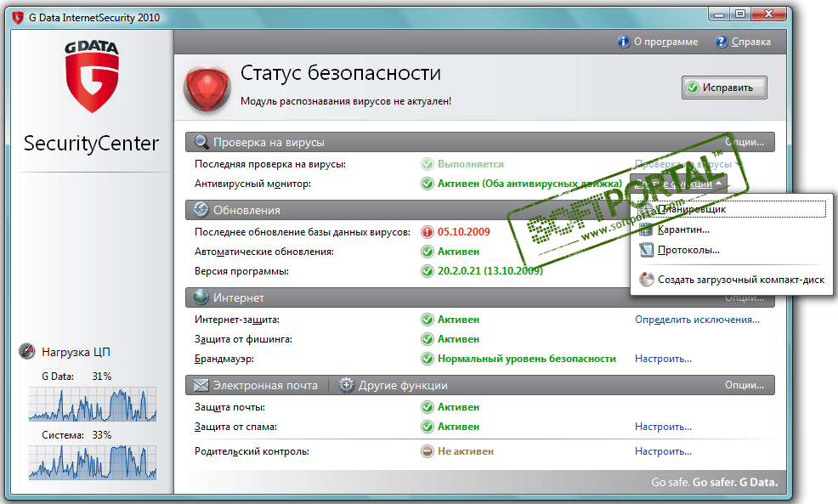Screen dimensions: 838x504
Task: Click the Обновления section update icon
Action: pyautogui.click(x=201, y=210)
